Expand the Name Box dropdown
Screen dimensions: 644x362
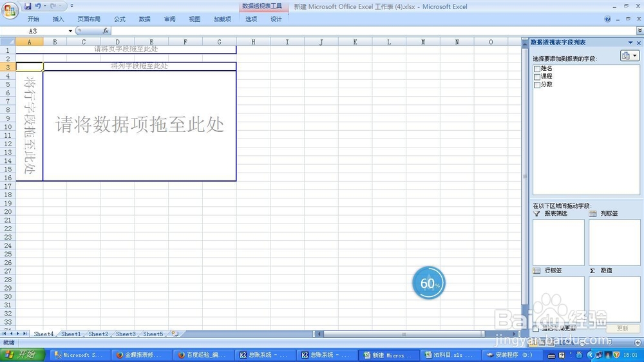[x=70, y=31]
